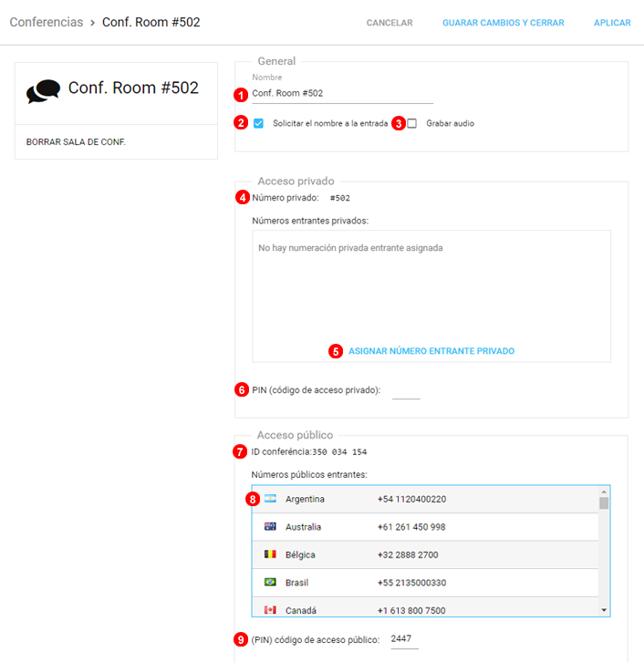Click the APLICAR button
This screenshot has height=663, width=644.
(612, 23)
